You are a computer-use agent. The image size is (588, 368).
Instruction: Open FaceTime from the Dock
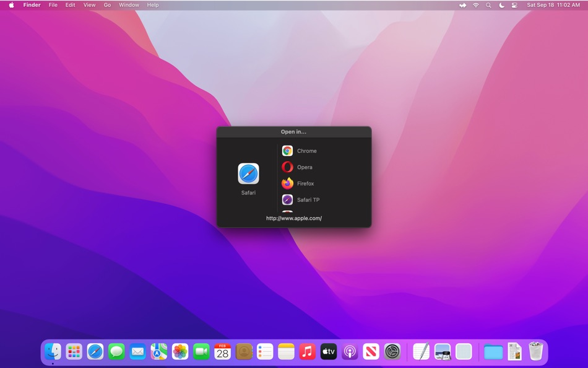click(201, 352)
